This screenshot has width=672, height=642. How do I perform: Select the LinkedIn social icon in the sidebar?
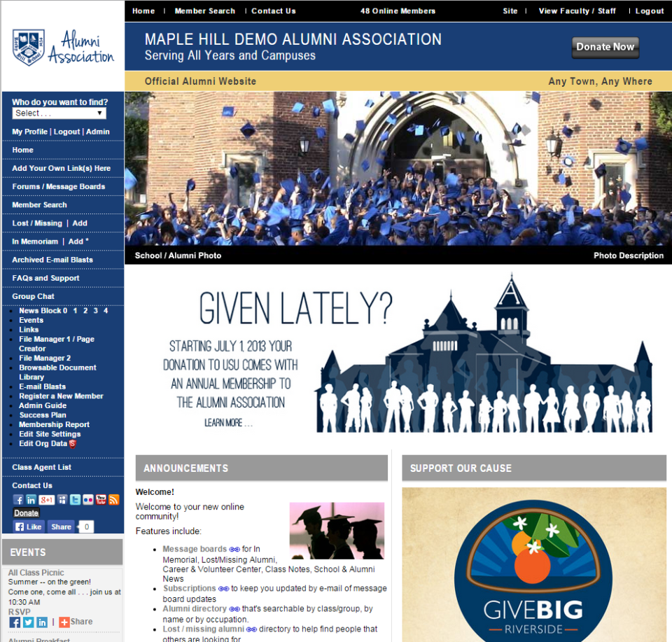tap(31, 499)
